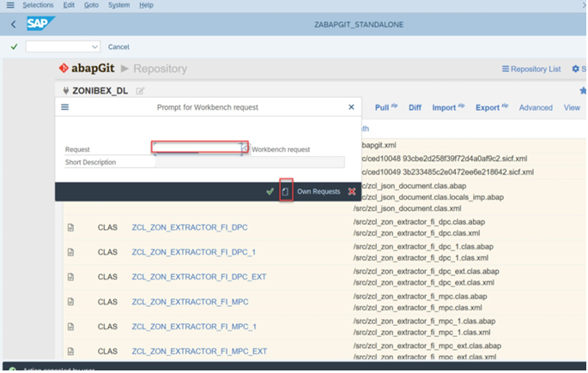The height and width of the screenshot is (373, 588).
Task: Select path zcl_json_document.clas.locals_imp.abap
Action: 433,197
